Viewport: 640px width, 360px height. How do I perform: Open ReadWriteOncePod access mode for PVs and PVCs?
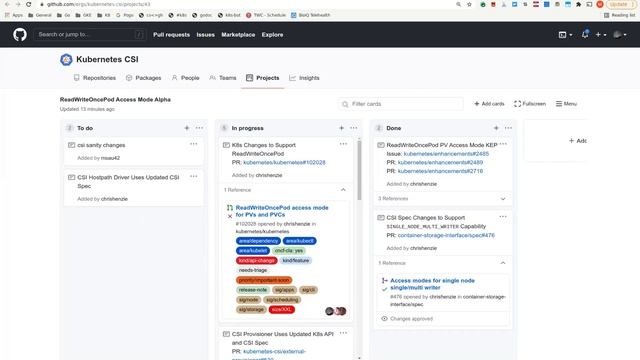282,211
